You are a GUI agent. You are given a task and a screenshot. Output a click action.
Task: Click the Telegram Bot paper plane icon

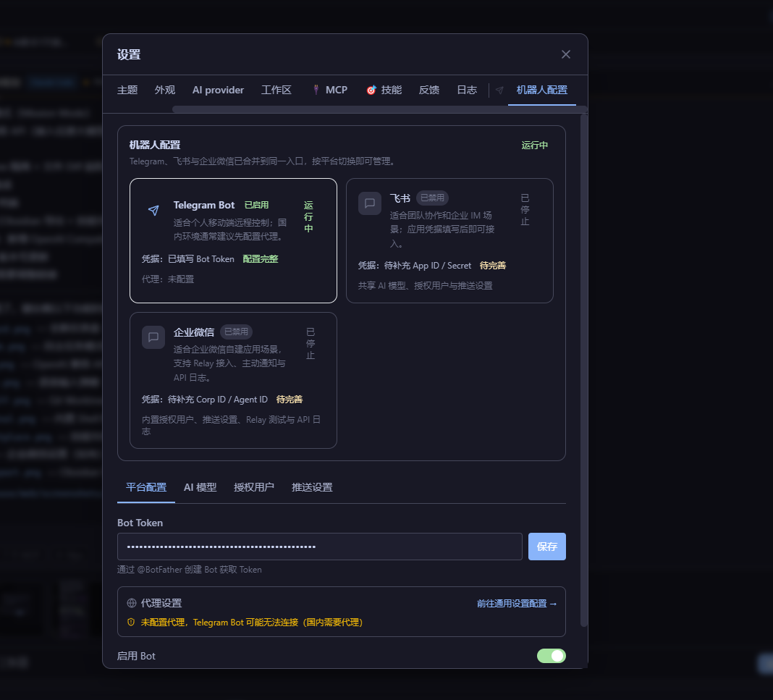tap(153, 211)
